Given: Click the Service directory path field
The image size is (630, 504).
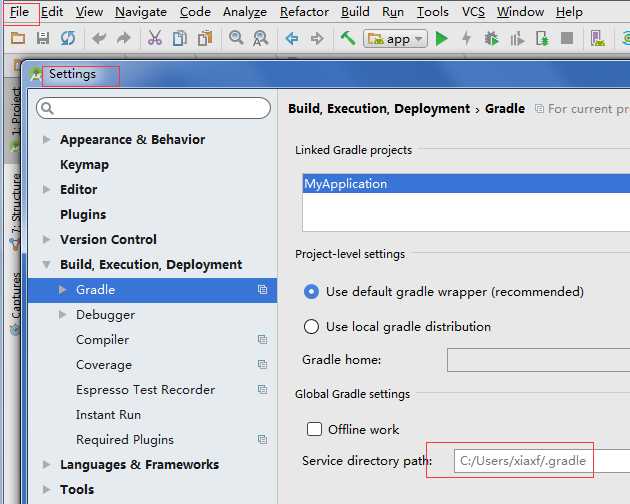Looking at the screenshot, I should [542, 461].
